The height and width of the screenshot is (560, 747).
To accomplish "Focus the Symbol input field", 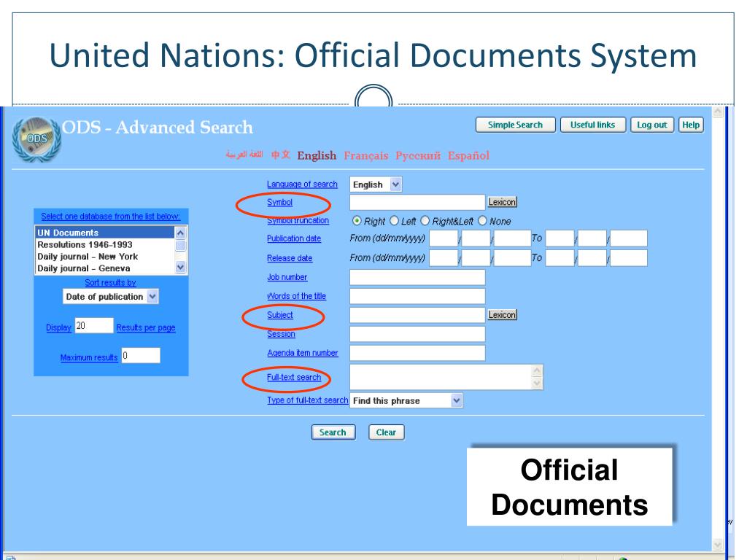I will (x=417, y=203).
